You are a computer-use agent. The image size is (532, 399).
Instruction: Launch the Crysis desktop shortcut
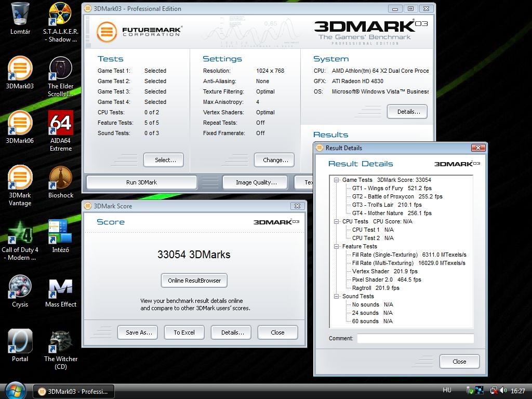click(x=20, y=288)
